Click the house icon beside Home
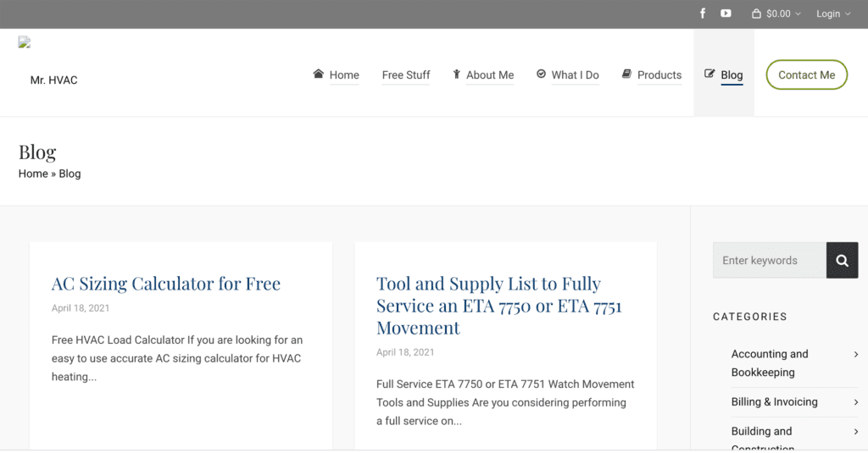The height and width of the screenshot is (453, 868). click(319, 74)
